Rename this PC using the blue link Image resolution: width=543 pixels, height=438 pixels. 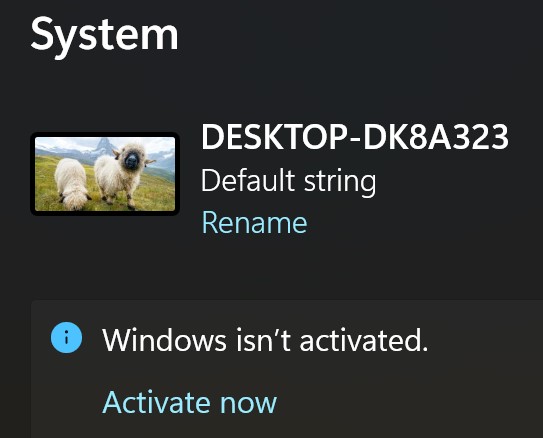[x=254, y=223]
